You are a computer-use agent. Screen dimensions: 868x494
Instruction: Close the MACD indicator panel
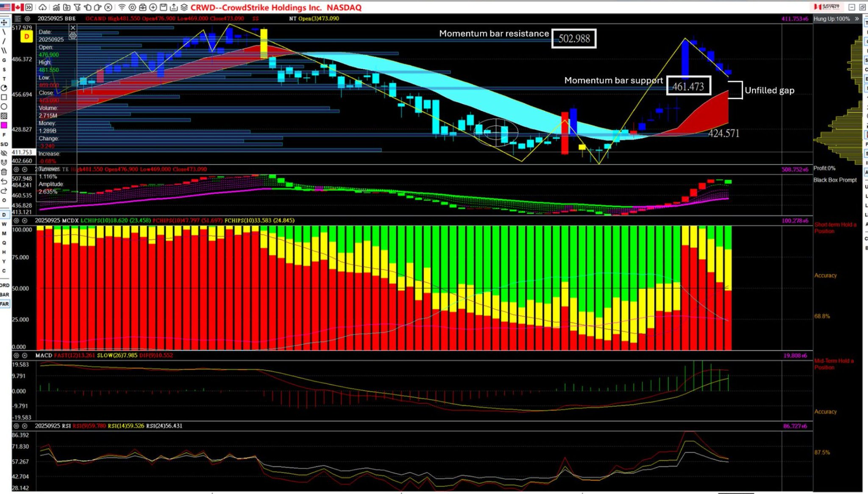click(x=25, y=355)
